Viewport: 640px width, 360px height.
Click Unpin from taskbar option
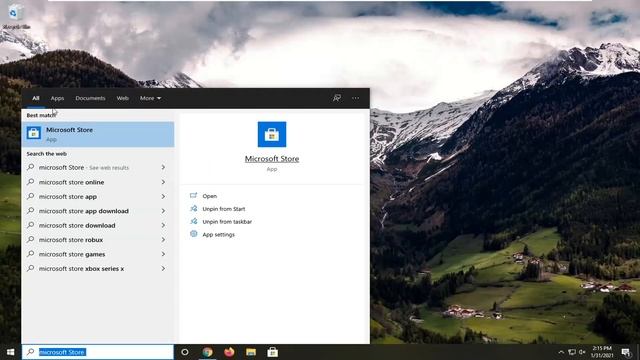coord(227,222)
